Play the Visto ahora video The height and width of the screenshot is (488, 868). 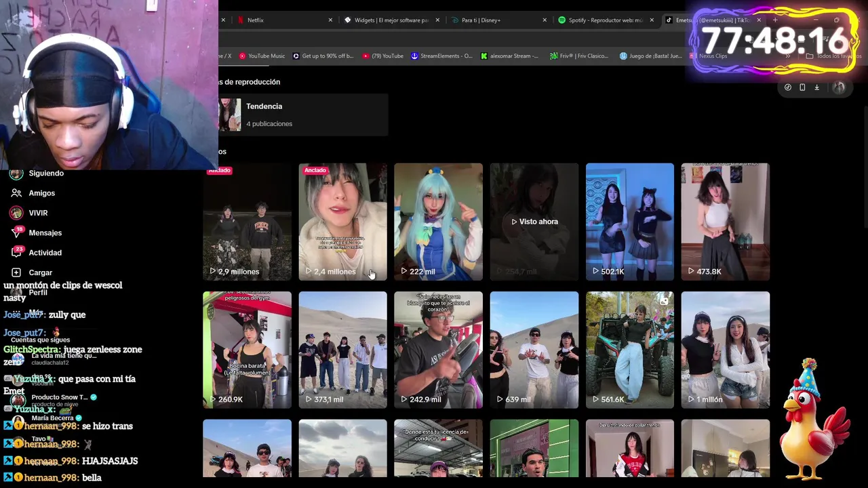[x=534, y=222]
